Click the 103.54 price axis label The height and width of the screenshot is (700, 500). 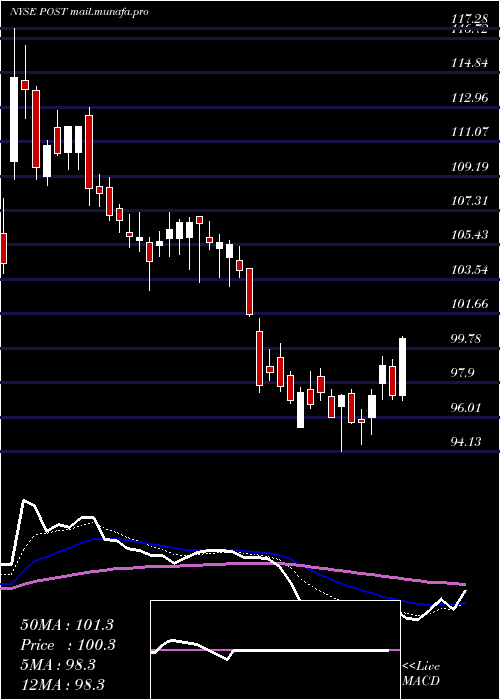click(x=469, y=270)
